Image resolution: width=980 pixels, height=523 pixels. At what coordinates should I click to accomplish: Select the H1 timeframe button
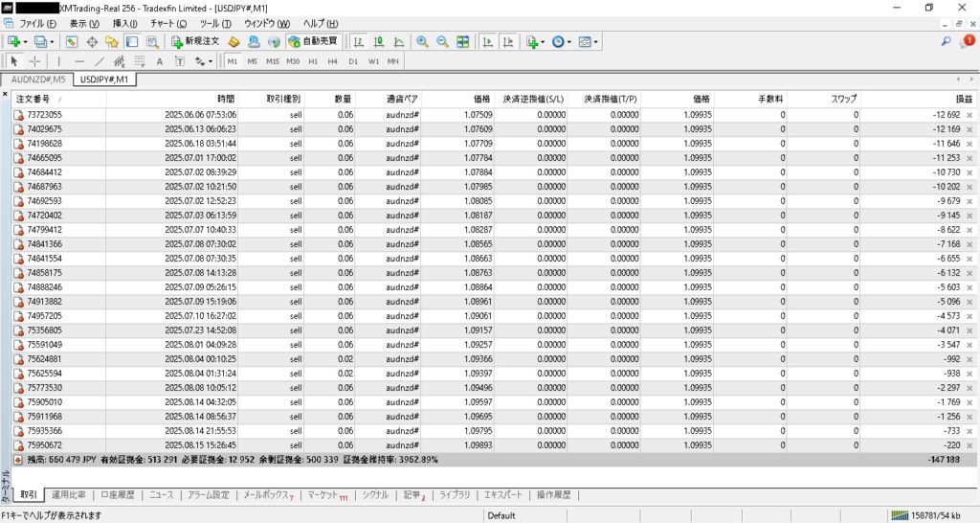point(312,61)
